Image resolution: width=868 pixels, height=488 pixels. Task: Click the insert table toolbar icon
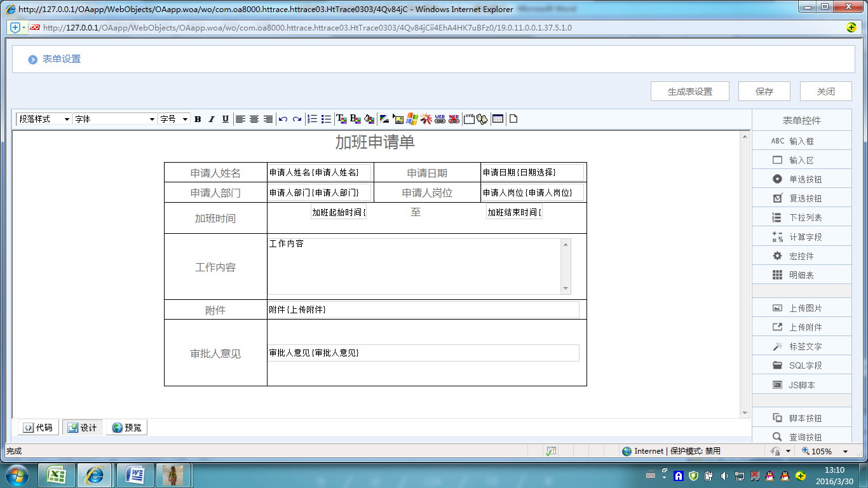(498, 119)
